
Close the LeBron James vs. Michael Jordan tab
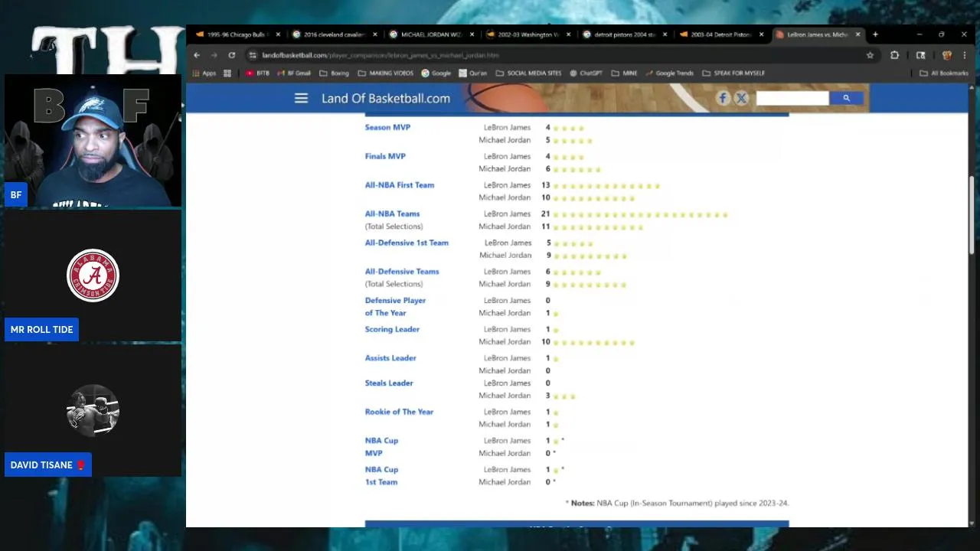click(857, 34)
